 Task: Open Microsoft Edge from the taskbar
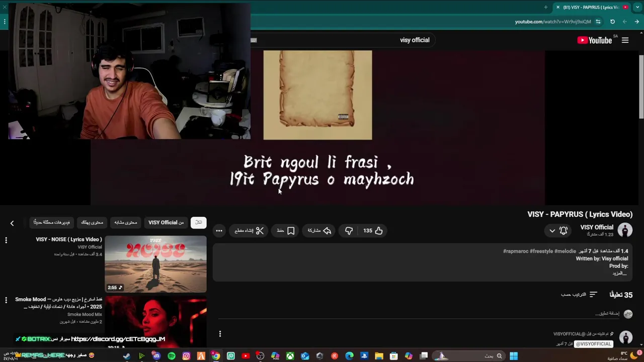tap(350, 356)
